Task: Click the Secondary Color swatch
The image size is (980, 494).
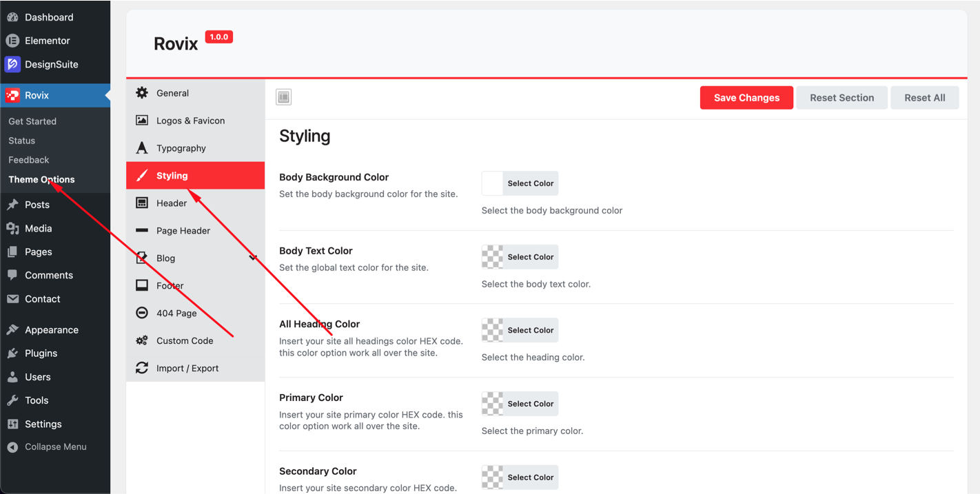Action: (x=492, y=477)
